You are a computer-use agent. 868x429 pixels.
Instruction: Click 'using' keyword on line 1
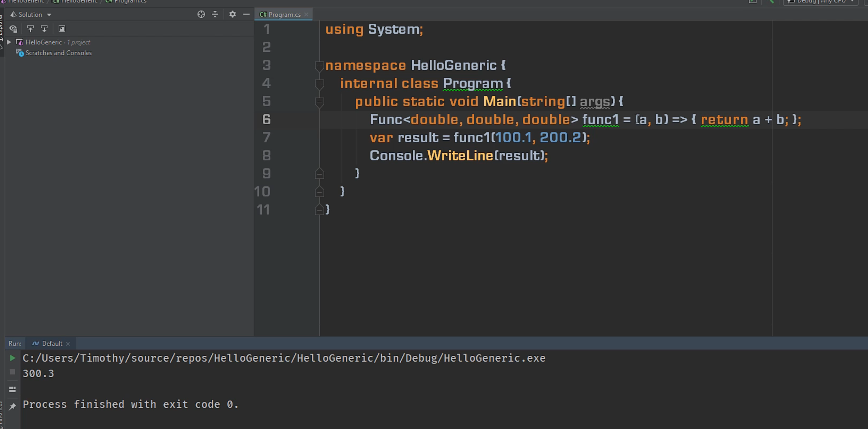tap(344, 29)
